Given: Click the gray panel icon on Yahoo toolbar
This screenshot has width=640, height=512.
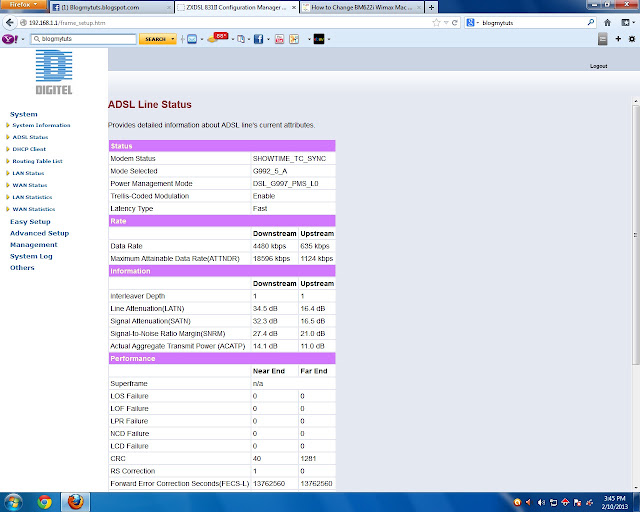Looking at the screenshot, I should (x=602, y=39).
